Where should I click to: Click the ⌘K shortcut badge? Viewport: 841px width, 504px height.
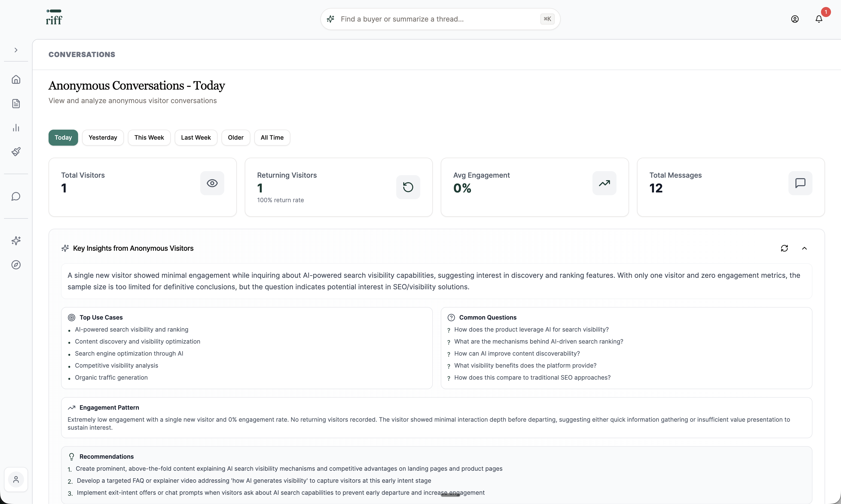tap(547, 19)
